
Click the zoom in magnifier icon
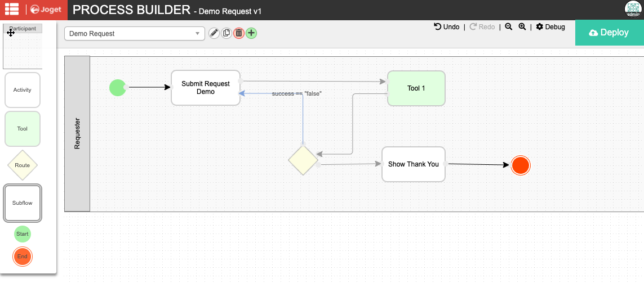[x=522, y=26]
